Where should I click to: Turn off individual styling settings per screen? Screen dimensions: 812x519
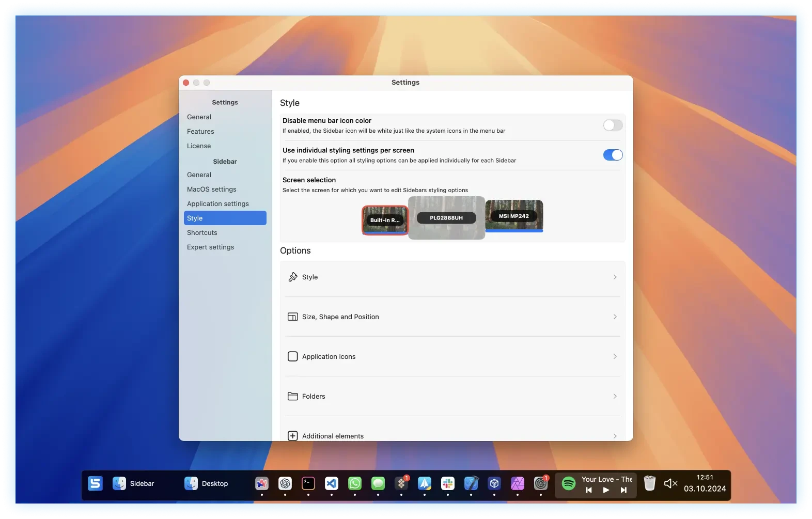point(613,155)
